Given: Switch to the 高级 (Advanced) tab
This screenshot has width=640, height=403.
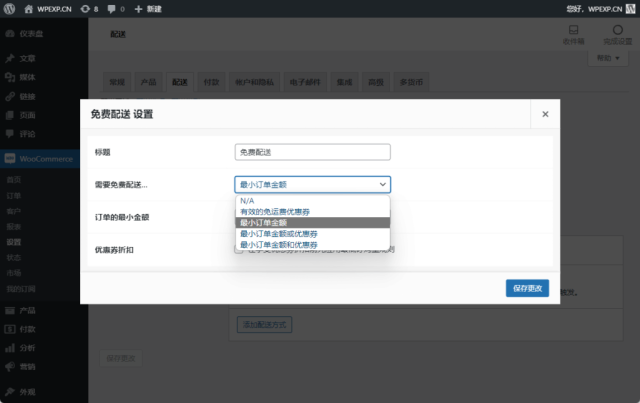Looking at the screenshot, I should [x=376, y=82].
